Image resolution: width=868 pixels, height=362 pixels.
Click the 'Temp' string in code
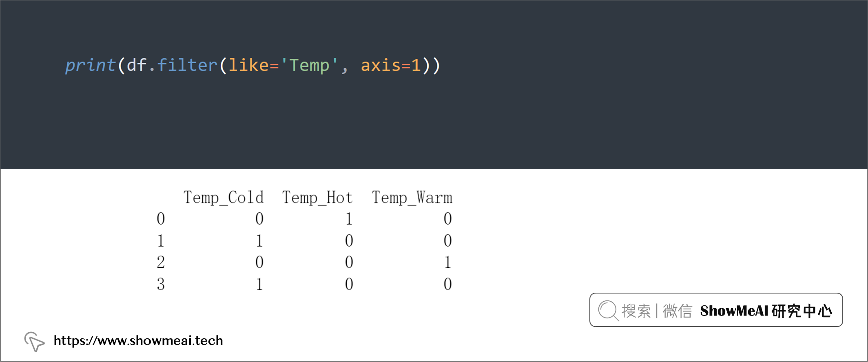tap(309, 65)
